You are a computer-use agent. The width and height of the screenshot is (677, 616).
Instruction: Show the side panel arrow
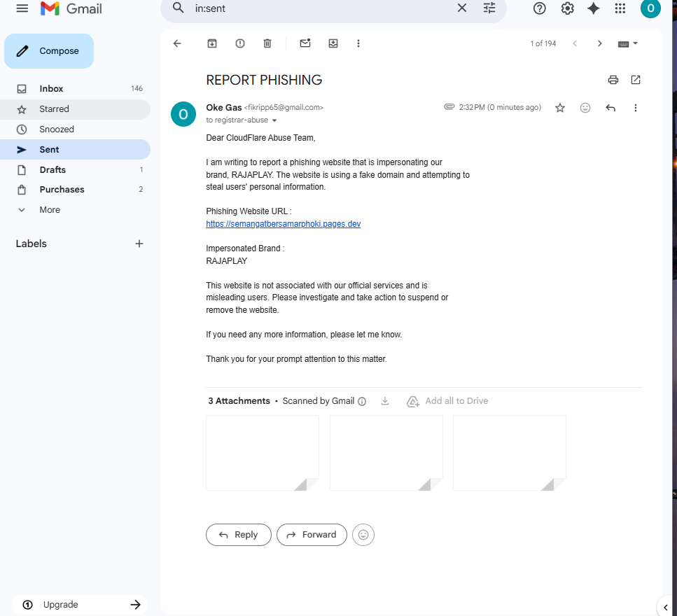(665, 608)
